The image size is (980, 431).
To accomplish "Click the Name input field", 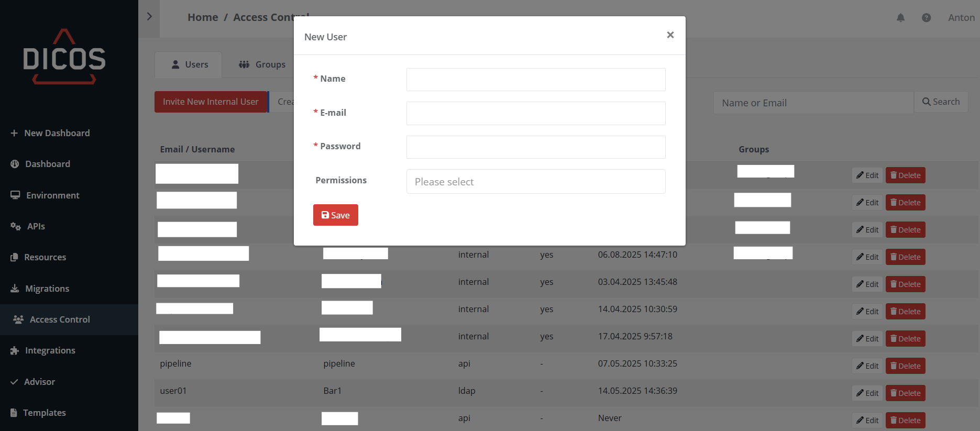I will 535,80.
